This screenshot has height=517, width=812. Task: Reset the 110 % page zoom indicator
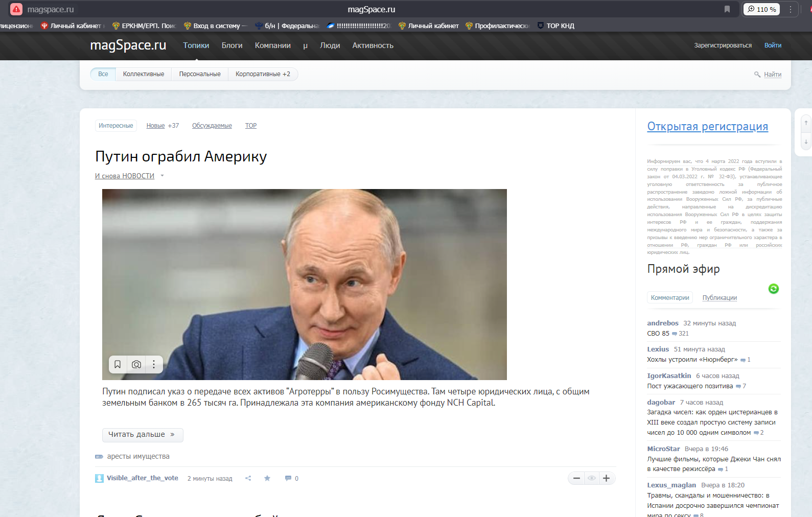(761, 9)
